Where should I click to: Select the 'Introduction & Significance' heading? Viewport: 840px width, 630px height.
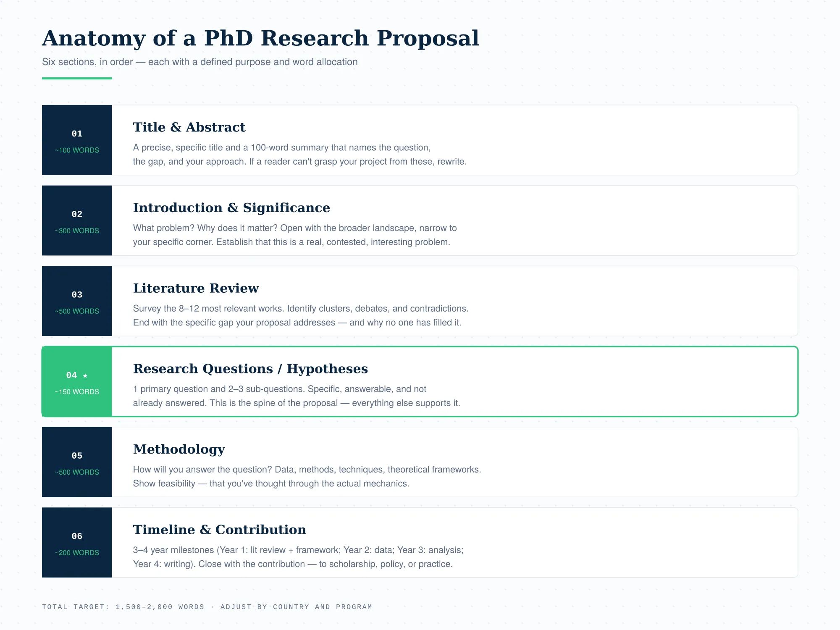click(x=231, y=208)
